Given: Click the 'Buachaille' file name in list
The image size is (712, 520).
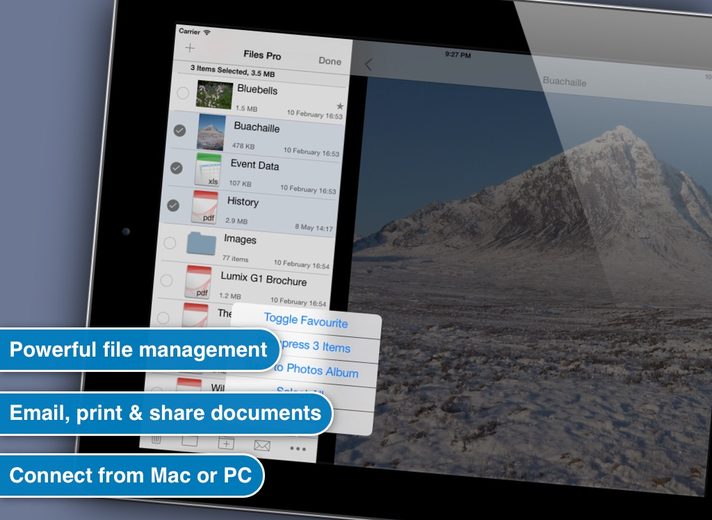Looking at the screenshot, I should [x=256, y=127].
